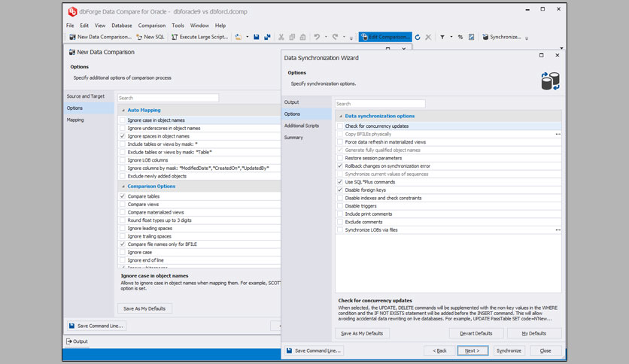Toggle Rollback changes on synchronization error checkbox
Screen dimensions: 629x364
point(340,166)
